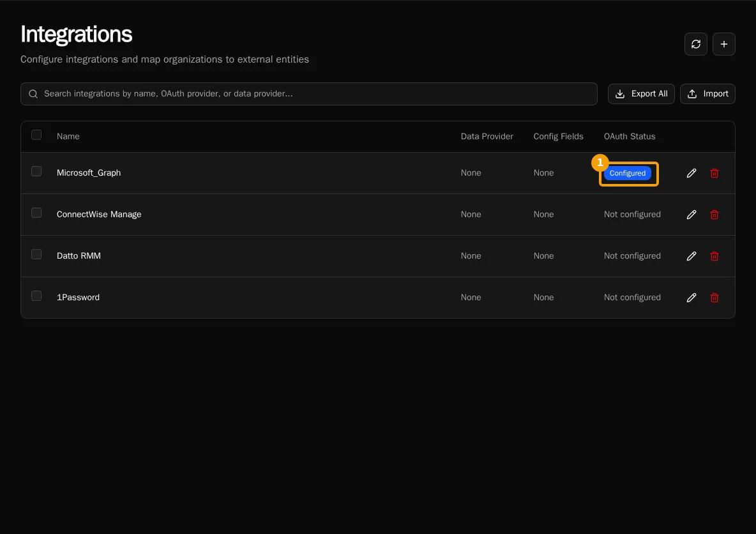Select the 1Password name text
This screenshot has height=534, width=756.
(78, 297)
